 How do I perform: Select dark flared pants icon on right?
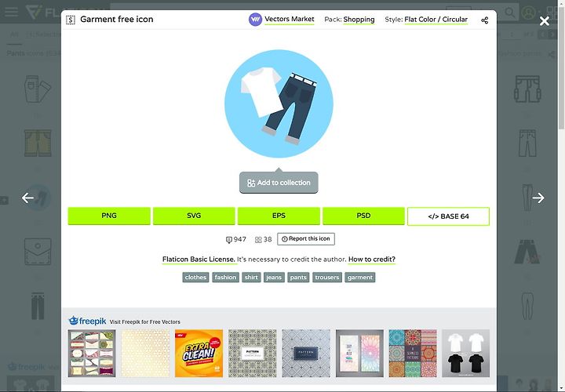click(x=527, y=252)
